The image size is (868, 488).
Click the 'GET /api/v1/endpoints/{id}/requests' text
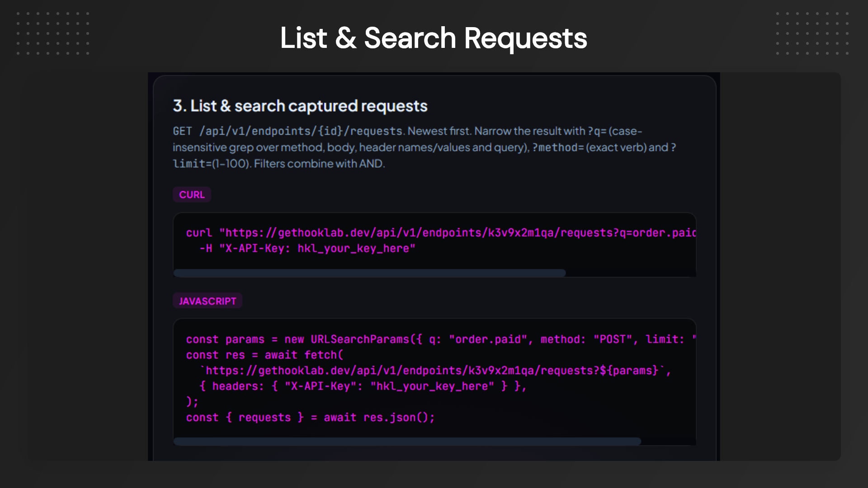click(x=288, y=131)
